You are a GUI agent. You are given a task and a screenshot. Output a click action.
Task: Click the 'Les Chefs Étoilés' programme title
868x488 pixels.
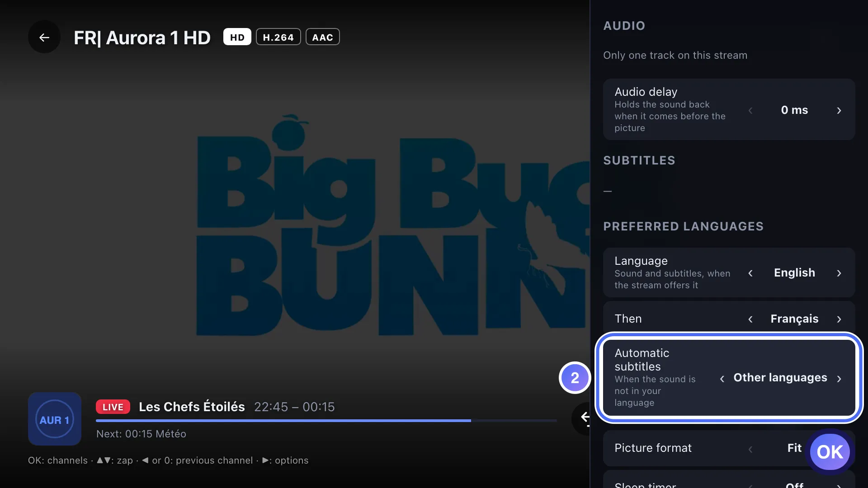(x=192, y=407)
